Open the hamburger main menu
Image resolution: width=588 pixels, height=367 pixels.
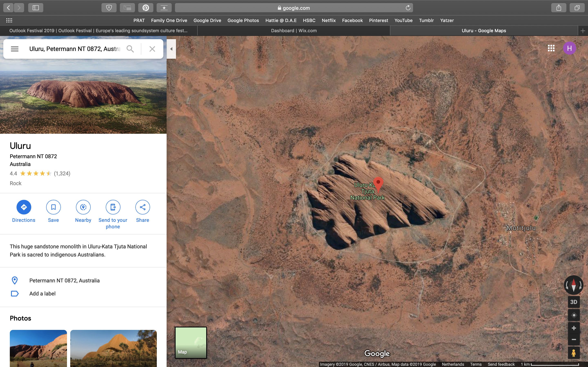14,49
